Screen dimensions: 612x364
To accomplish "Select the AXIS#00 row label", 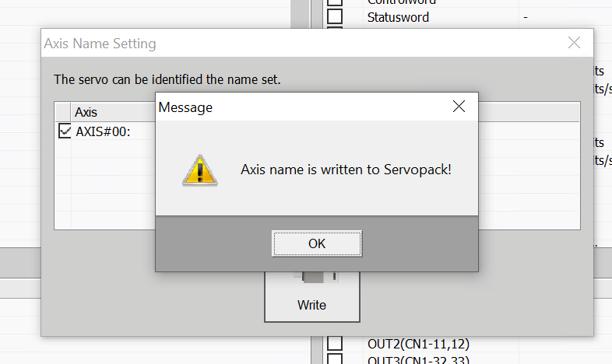I will point(103,131).
